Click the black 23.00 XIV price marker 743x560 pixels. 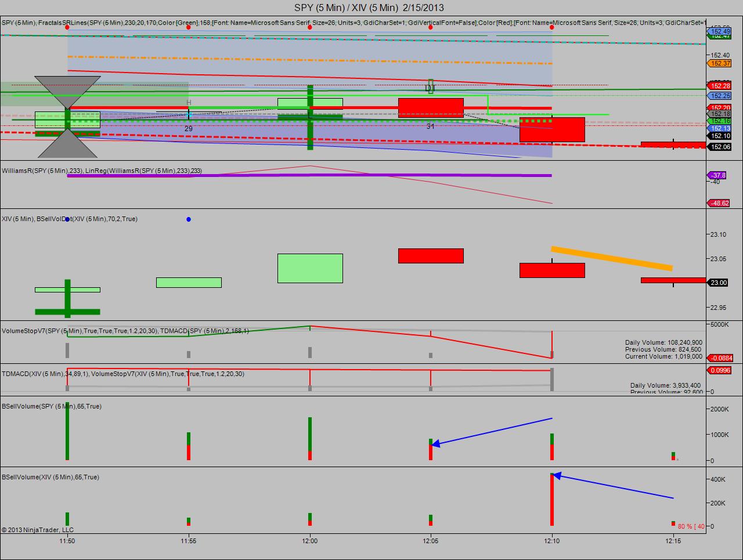coord(719,283)
